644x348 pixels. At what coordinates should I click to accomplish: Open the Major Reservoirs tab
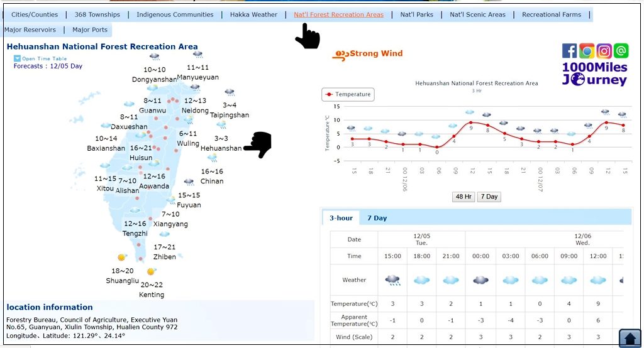point(30,30)
